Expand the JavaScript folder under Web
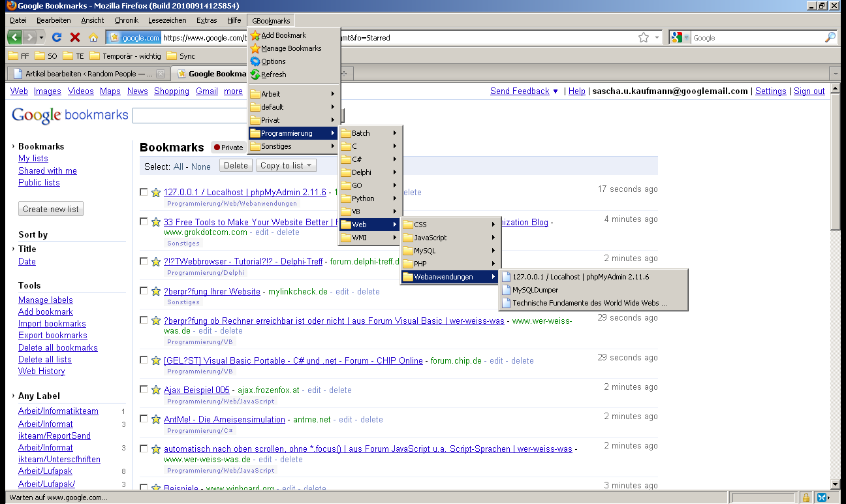This screenshot has height=504, width=846. [x=450, y=238]
